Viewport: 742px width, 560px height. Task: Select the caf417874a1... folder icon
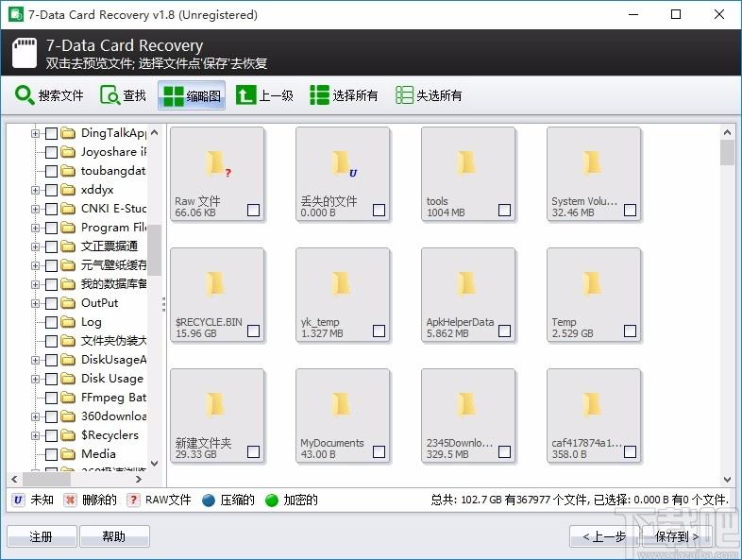pos(593,404)
